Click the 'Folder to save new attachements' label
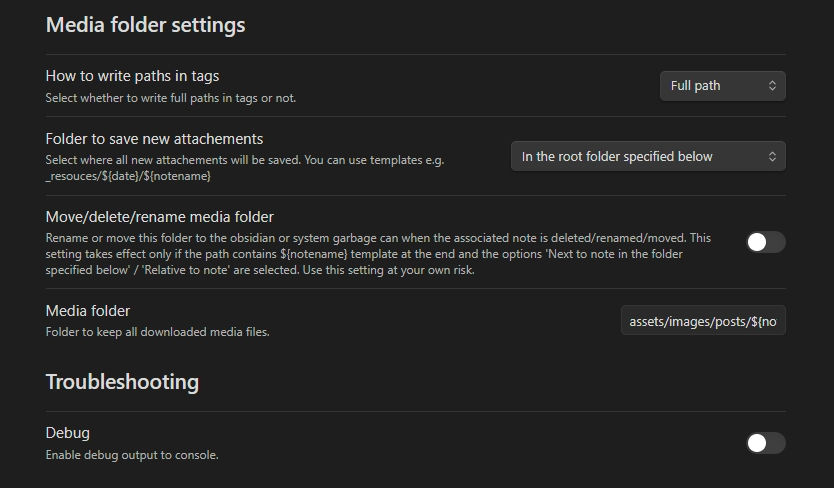The height and width of the screenshot is (488, 834). (x=154, y=139)
